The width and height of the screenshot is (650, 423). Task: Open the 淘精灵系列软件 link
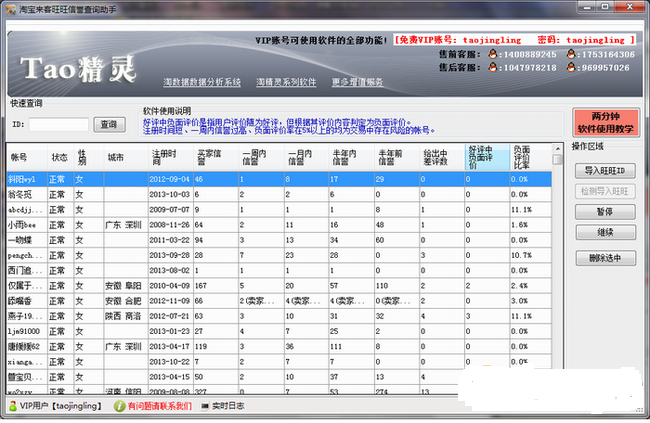pyautogui.click(x=286, y=82)
